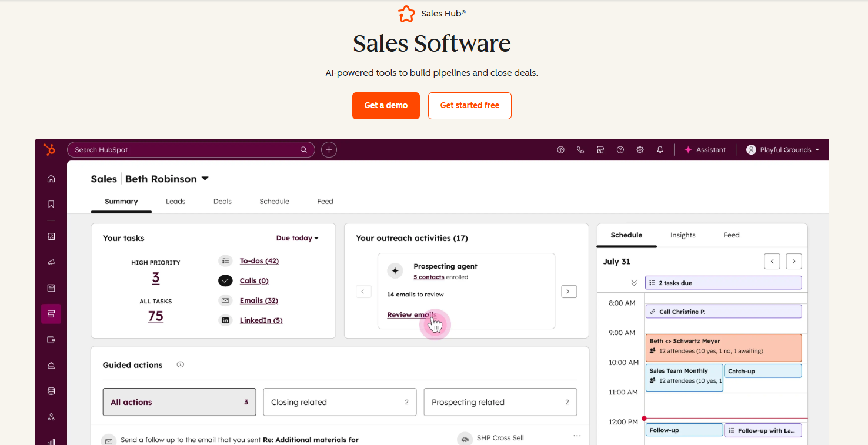Select the Bookmarks icon in the left sidebar

[51, 203]
